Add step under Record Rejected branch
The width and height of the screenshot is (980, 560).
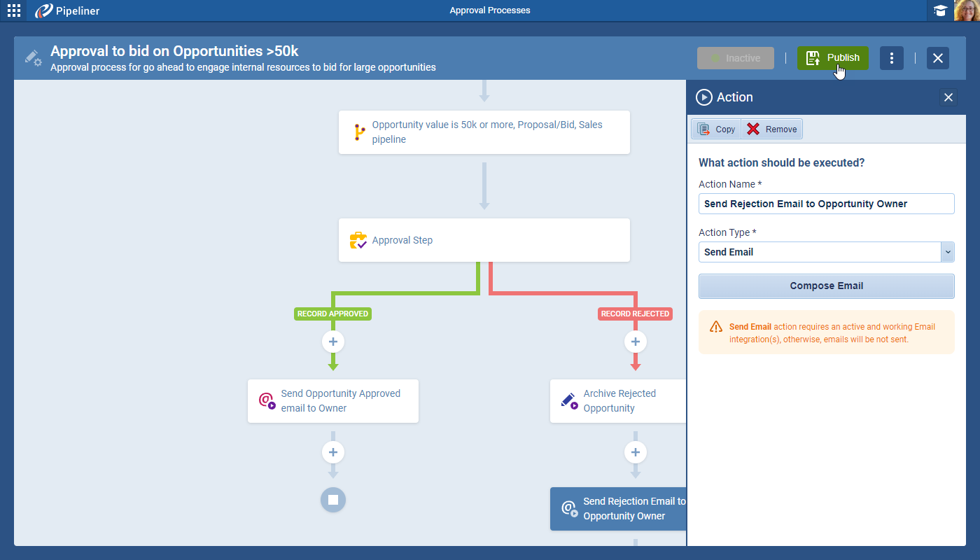[x=635, y=342]
